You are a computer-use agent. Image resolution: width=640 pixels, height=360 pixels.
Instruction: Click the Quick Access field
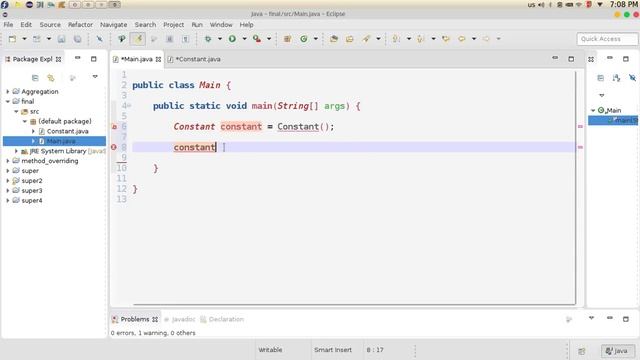tap(607, 39)
